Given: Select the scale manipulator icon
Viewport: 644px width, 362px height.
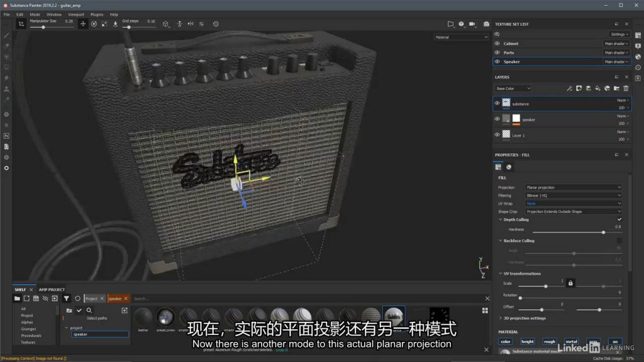Looking at the screenshot, I should tap(105, 24).
